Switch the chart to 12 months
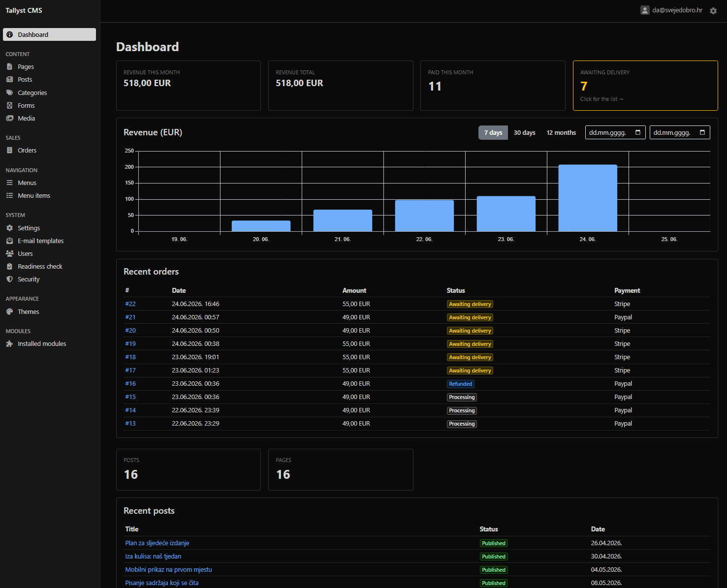The width and height of the screenshot is (727, 588). pos(561,132)
